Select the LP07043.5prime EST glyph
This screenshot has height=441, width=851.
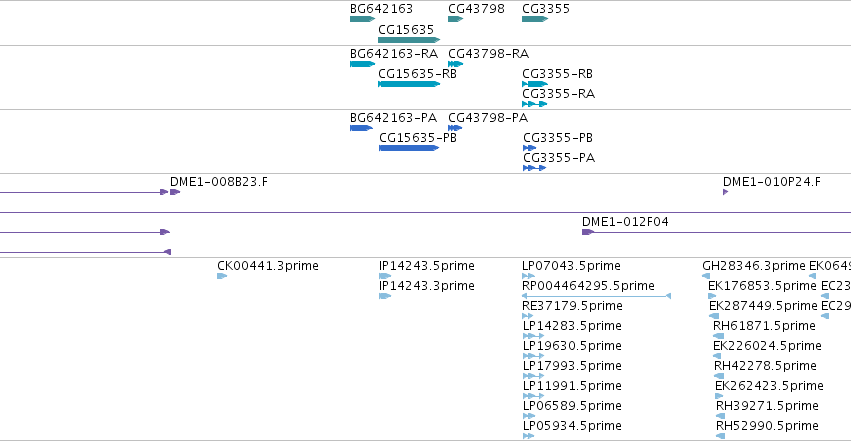point(528,276)
